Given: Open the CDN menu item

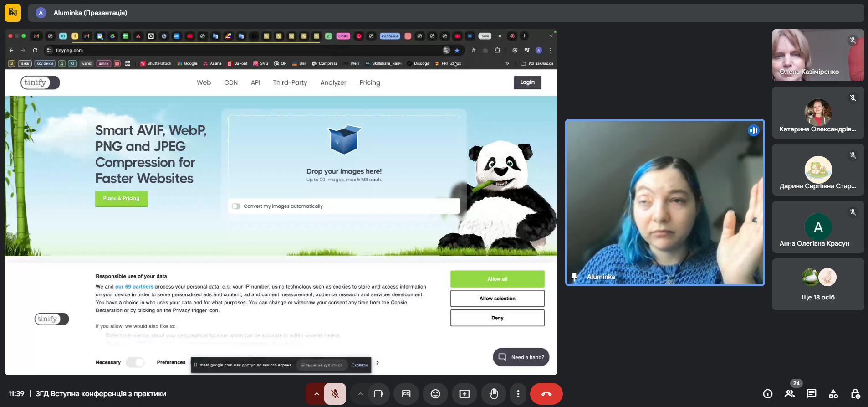Looking at the screenshot, I should click(x=231, y=82).
